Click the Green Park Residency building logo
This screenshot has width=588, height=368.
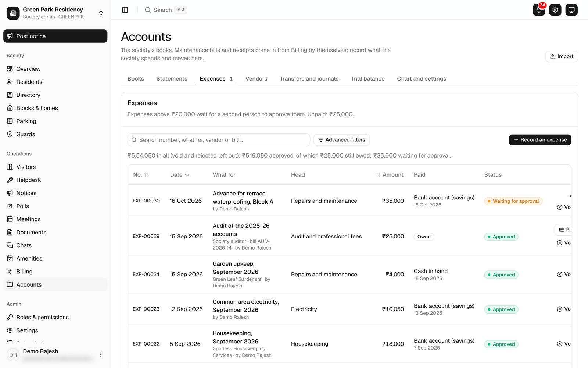pos(13,13)
